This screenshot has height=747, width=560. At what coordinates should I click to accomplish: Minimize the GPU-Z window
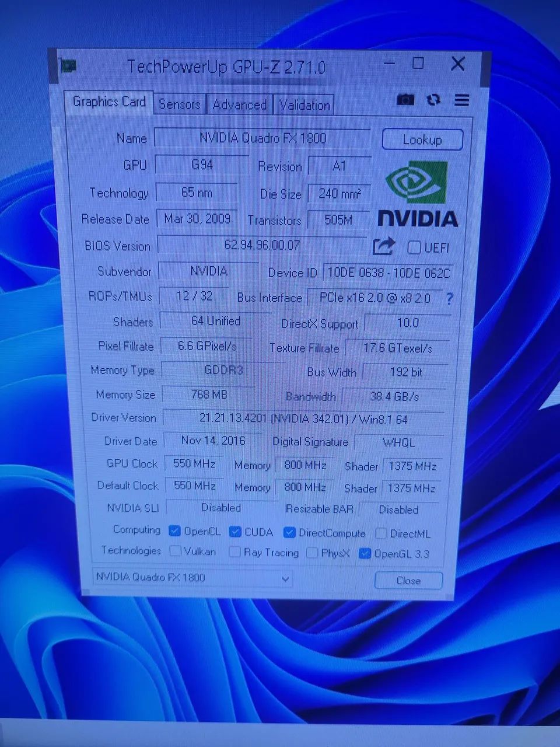(390, 63)
